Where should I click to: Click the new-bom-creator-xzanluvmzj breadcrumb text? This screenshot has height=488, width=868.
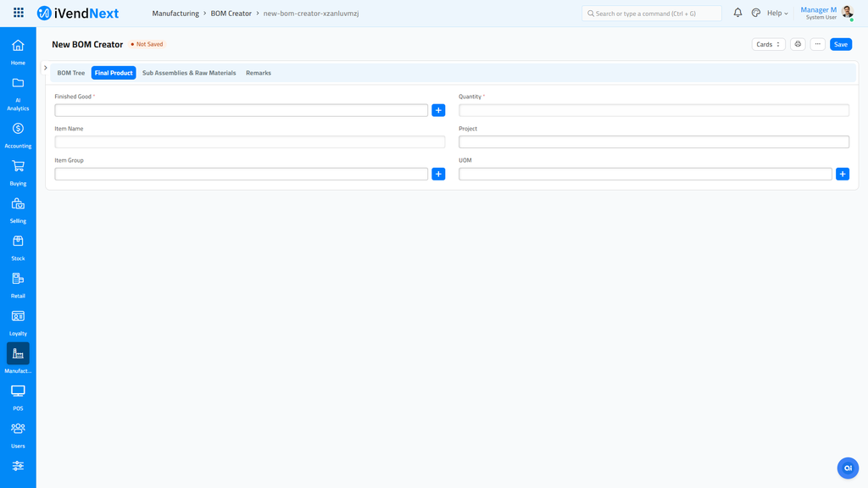(x=311, y=14)
